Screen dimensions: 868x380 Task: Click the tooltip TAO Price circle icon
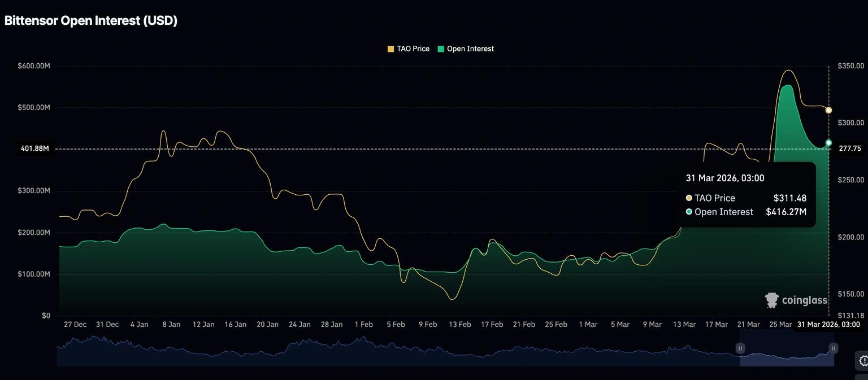689,198
